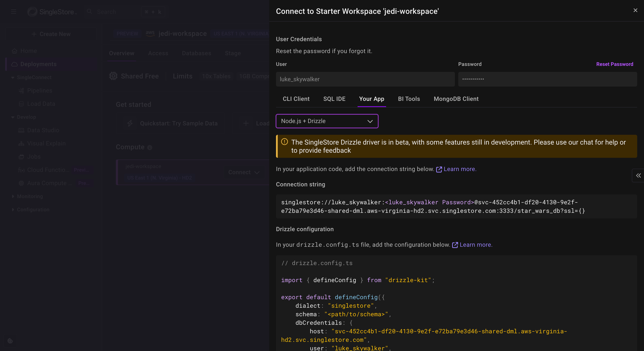This screenshot has width=644, height=351.
Task: Open Data Studio from the sidebar
Action: point(43,130)
